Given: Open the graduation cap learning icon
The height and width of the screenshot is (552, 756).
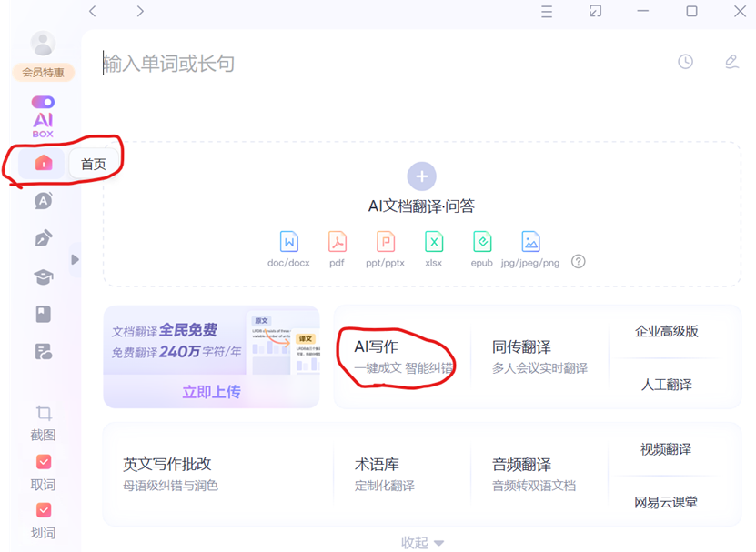Looking at the screenshot, I should pyautogui.click(x=43, y=276).
